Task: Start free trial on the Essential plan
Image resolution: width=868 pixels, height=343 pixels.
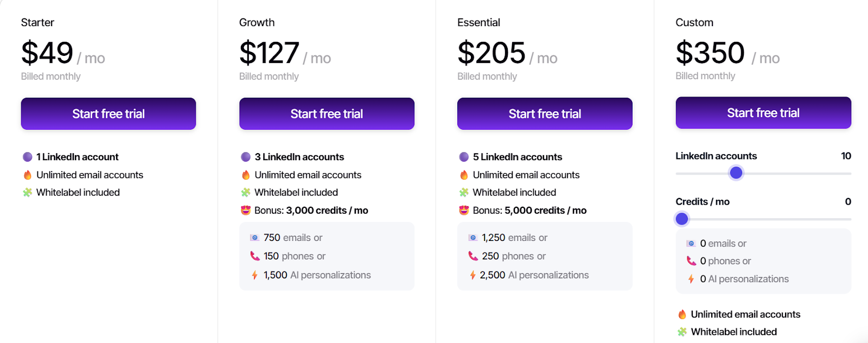Action: [x=545, y=113]
